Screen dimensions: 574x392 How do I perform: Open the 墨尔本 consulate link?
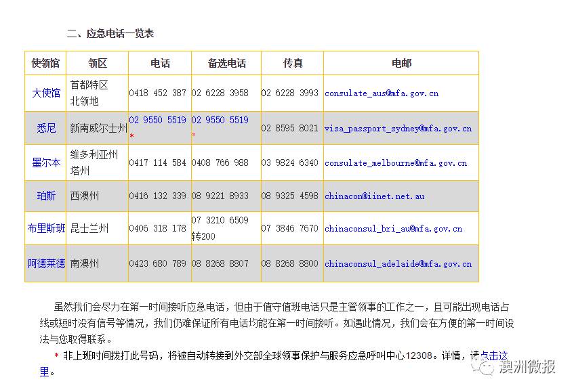[x=46, y=162]
